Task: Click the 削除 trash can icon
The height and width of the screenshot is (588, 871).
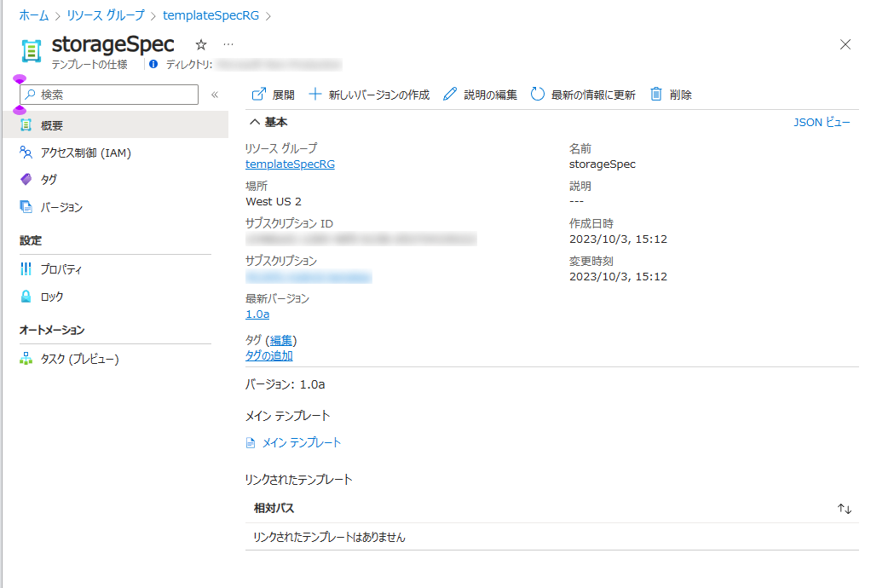Action: coord(656,95)
